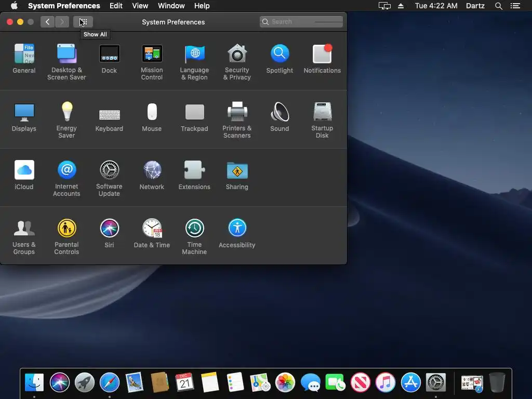
Task: Open Desktop & Screen Saver preferences
Action: pyautogui.click(x=66, y=62)
